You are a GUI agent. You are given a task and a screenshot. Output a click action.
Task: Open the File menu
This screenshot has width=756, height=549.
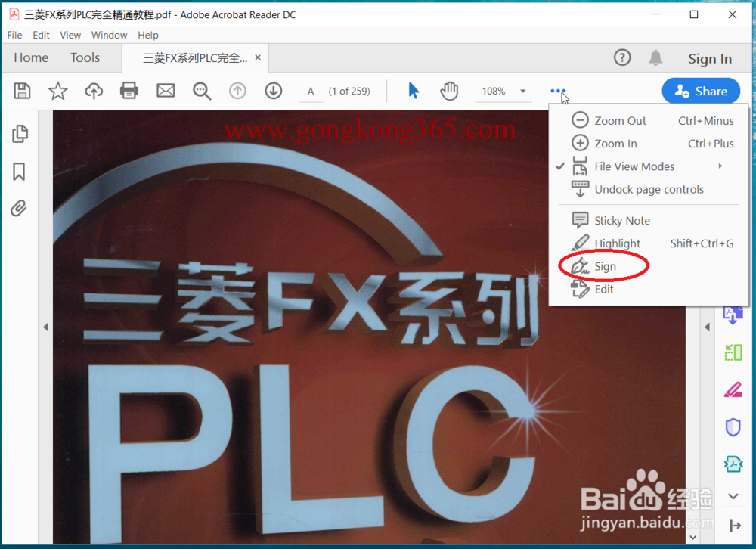click(14, 35)
